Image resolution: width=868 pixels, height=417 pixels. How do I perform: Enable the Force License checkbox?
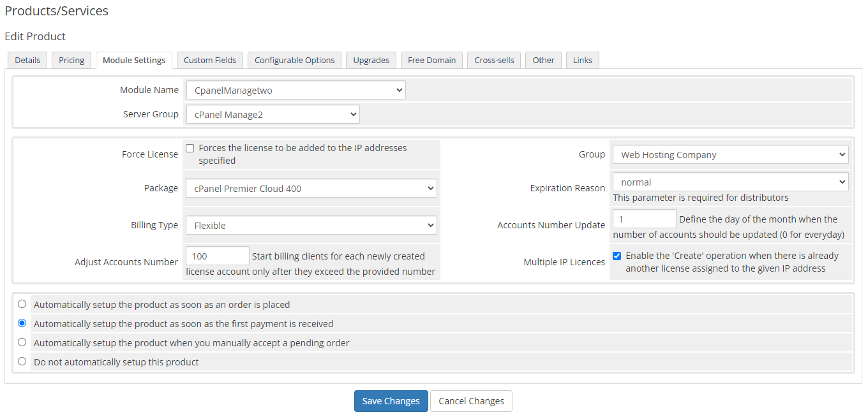click(x=190, y=148)
